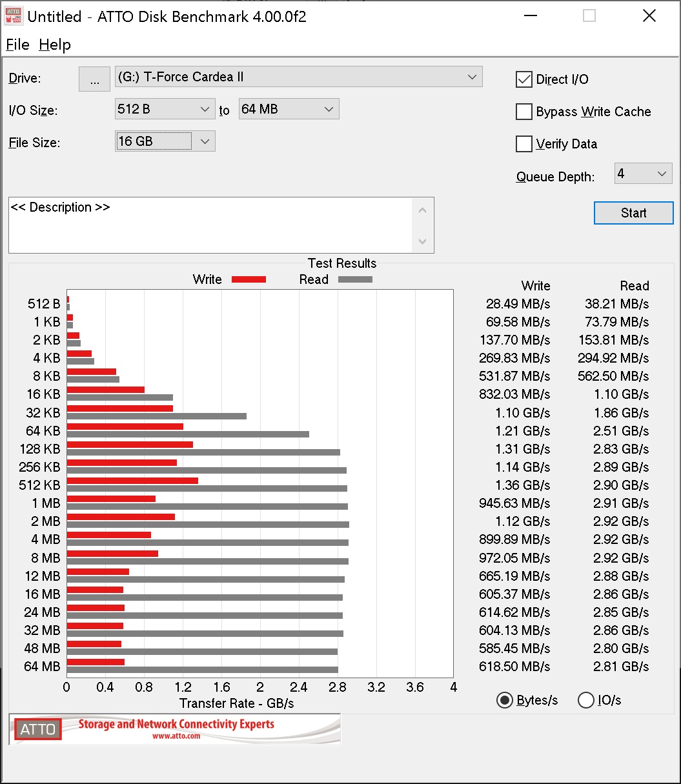Viewport: 681px width, 784px height.
Task: Click the 12 MB row label on chart
Action: (42, 576)
